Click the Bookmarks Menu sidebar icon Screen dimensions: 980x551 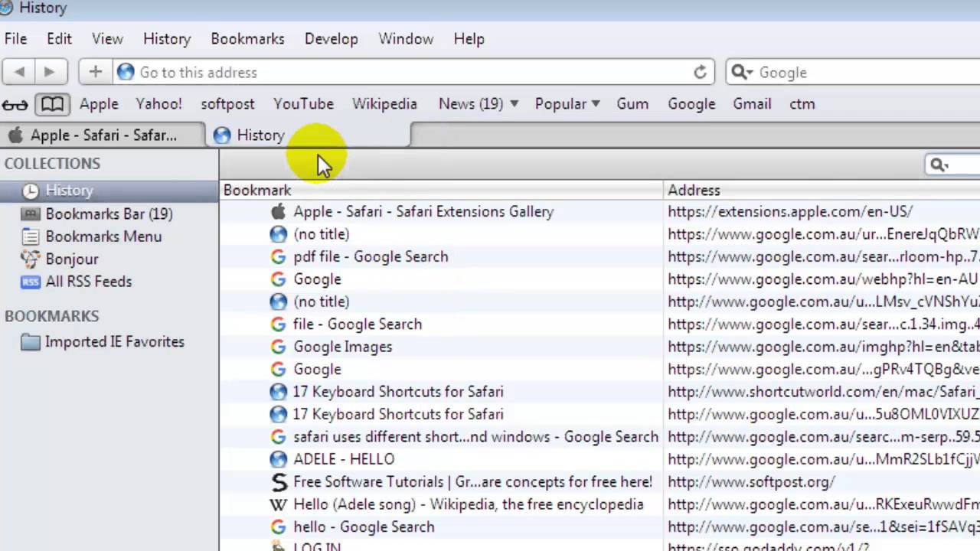click(x=30, y=236)
